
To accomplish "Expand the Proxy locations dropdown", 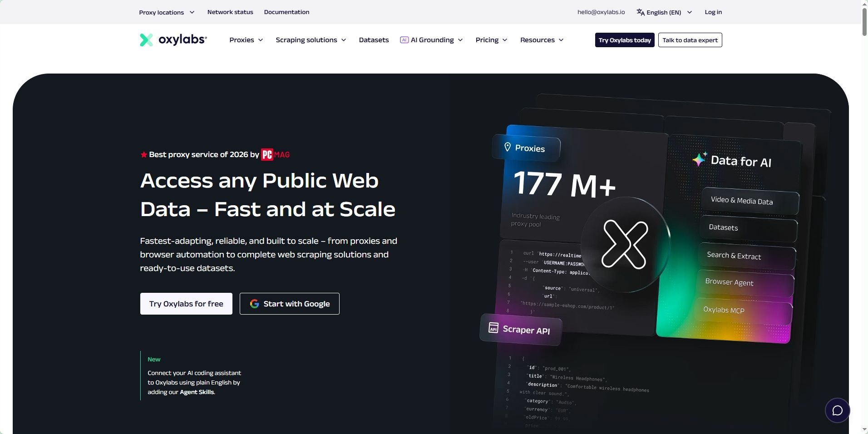I will tap(167, 12).
